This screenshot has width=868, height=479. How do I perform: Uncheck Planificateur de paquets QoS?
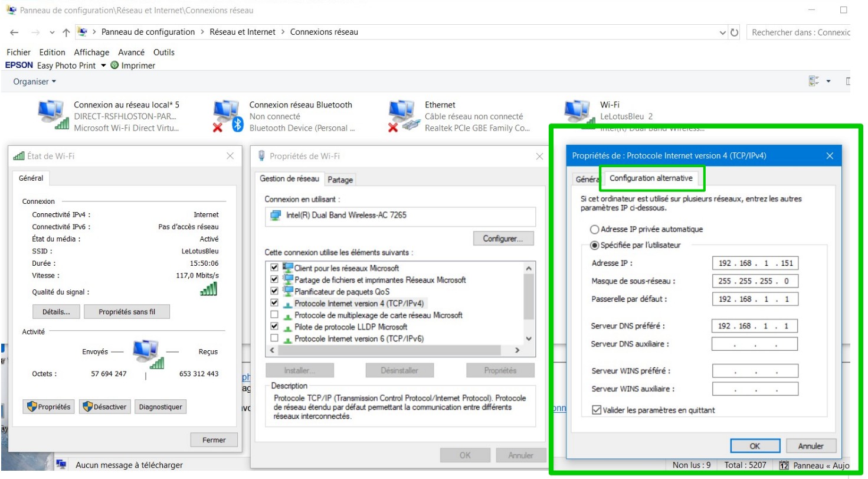click(274, 291)
